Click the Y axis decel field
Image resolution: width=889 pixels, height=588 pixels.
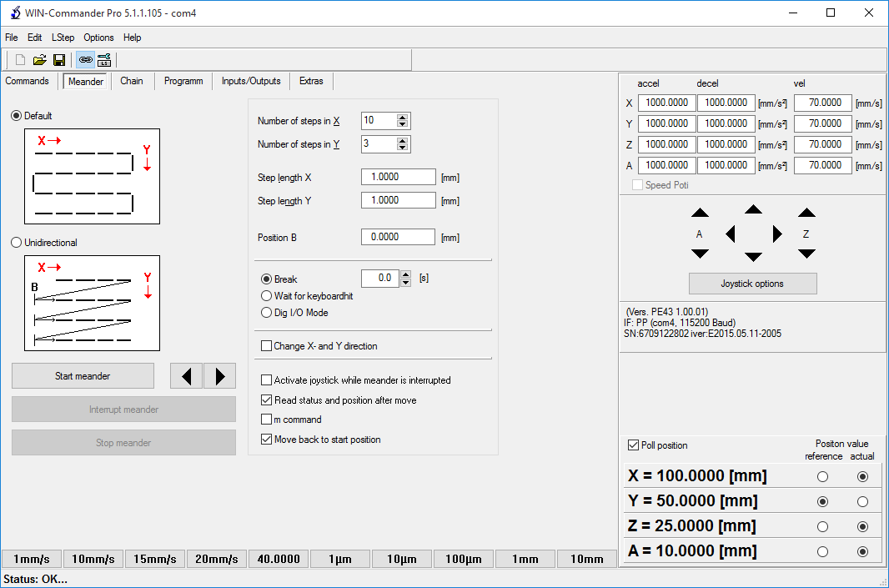coord(726,123)
